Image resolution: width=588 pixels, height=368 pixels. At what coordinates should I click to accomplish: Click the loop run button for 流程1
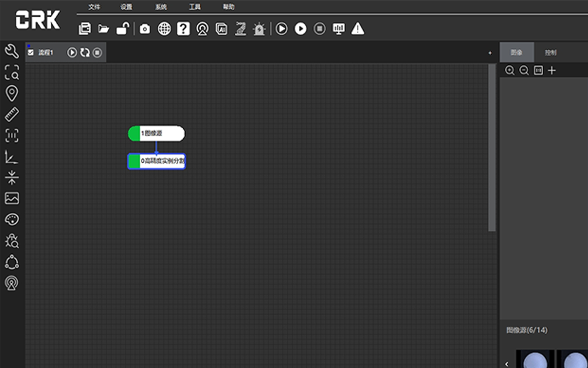tap(85, 53)
